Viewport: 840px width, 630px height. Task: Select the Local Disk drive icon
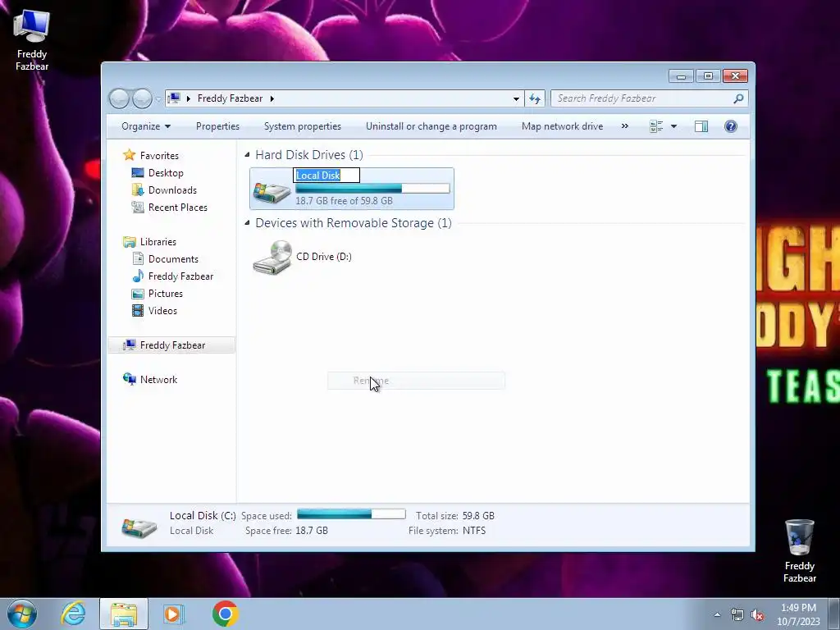[x=272, y=191]
